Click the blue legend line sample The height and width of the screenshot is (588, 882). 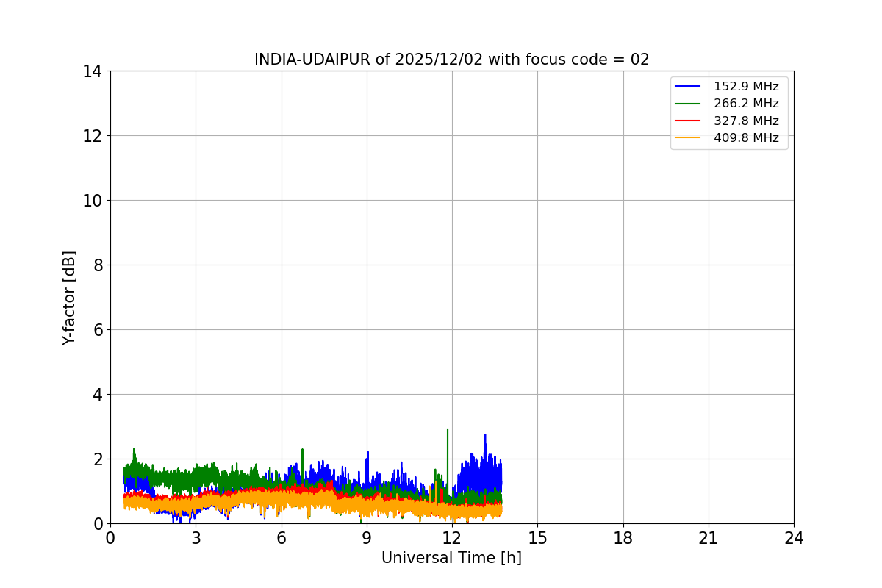coord(688,87)
